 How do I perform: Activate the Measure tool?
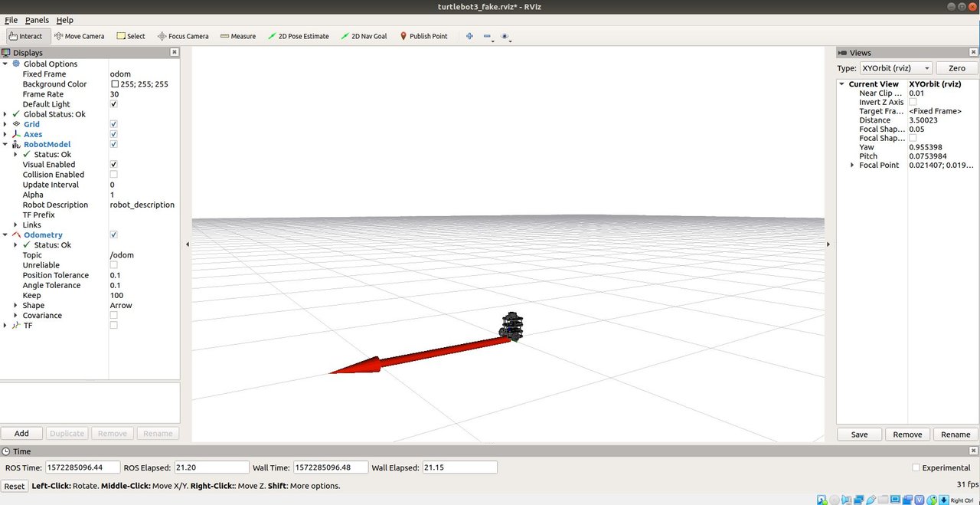tap(237, 36)
